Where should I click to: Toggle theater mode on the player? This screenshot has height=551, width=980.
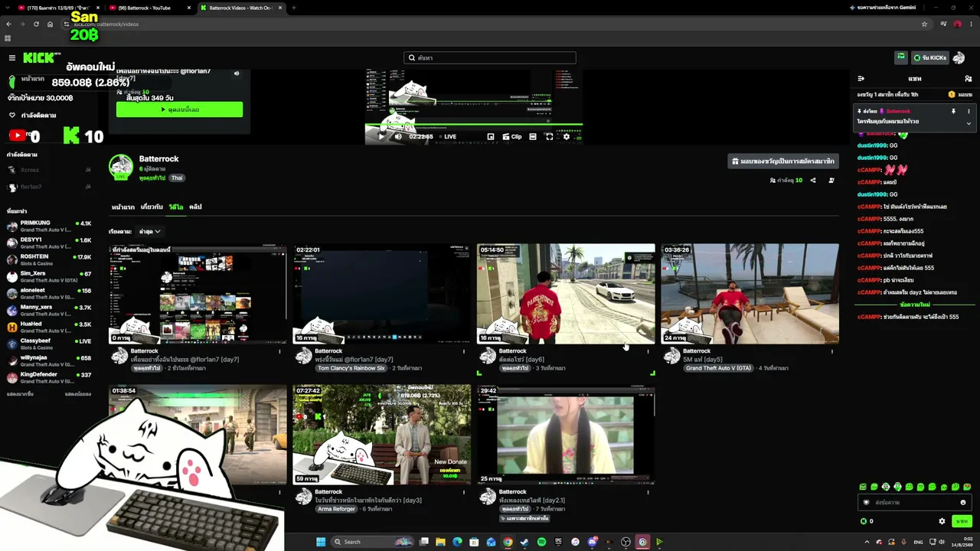(x=533, y=137)
